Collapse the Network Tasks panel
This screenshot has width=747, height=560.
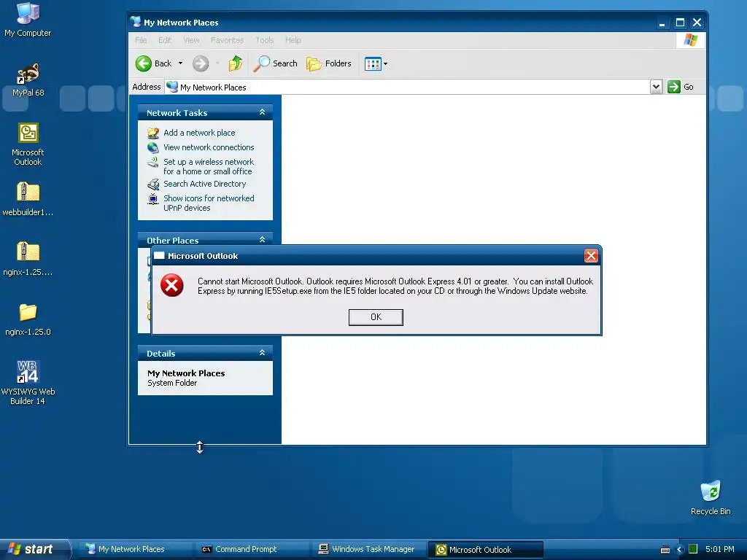tap(262, 112)
